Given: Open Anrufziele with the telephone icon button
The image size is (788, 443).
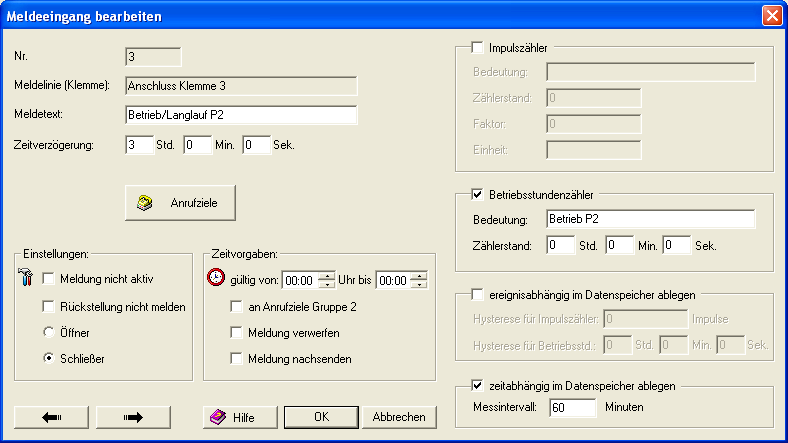Looking at the screenshot, I should click(180, 202).
